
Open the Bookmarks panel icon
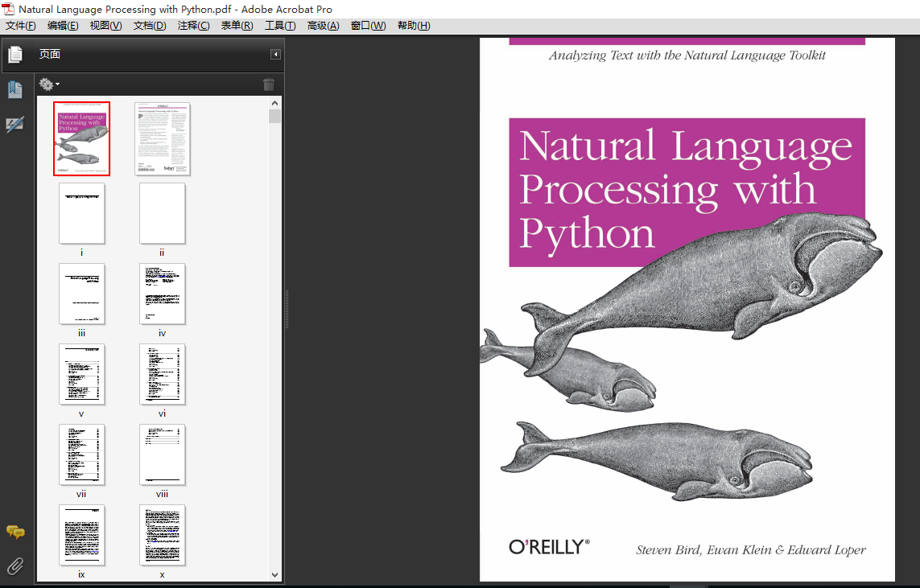(x=15, y=90)
